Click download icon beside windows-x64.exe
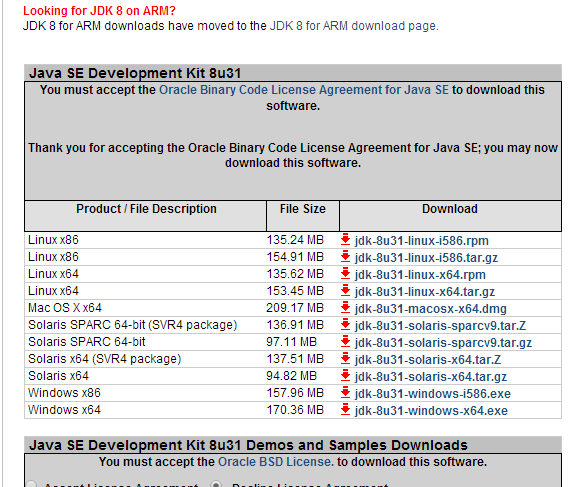 tap(345, 409)
